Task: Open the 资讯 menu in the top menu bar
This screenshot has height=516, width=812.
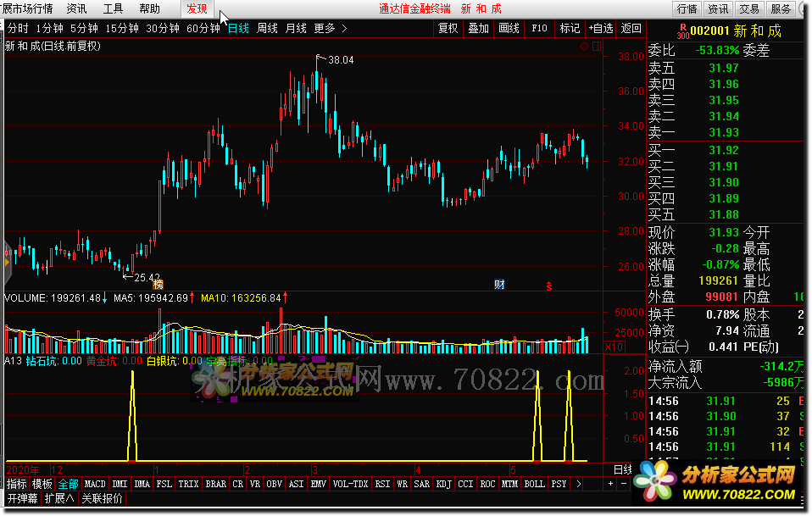Action: click(x=76, y=8)
